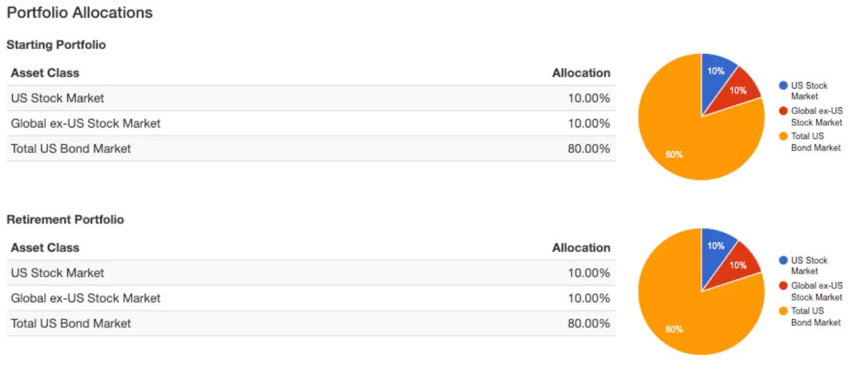Screen dimensions: 868x369
Task: Select Global ex-US Stock Market row in Starting Portfolio
Action: (x=311, y=123)
